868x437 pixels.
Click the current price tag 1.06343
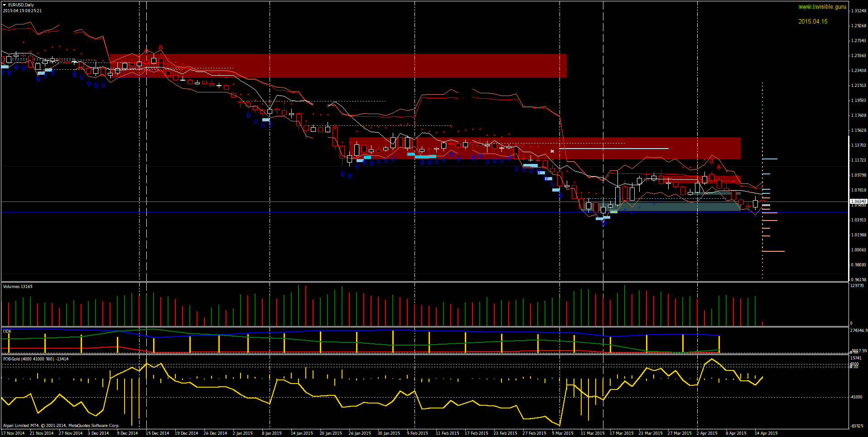coord(858,201)
